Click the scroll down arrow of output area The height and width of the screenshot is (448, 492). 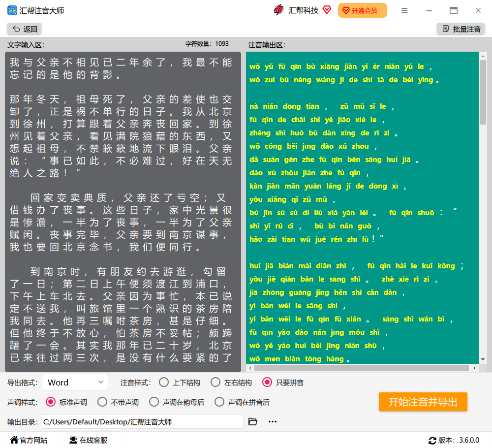point(483,359)
